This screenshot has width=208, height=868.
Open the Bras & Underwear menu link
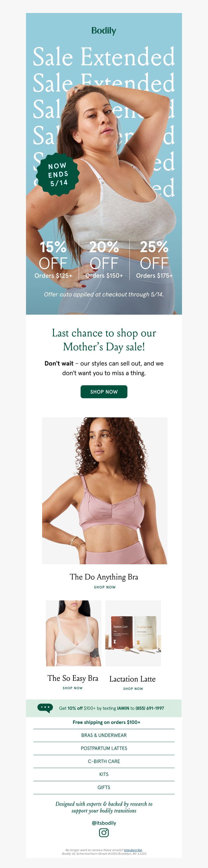tap(104, 735)
